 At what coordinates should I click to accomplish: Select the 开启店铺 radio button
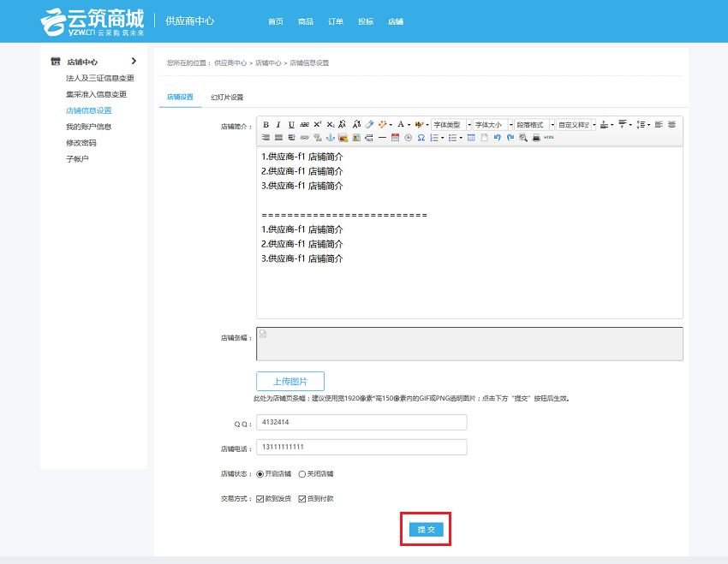(x=260, y=473)
